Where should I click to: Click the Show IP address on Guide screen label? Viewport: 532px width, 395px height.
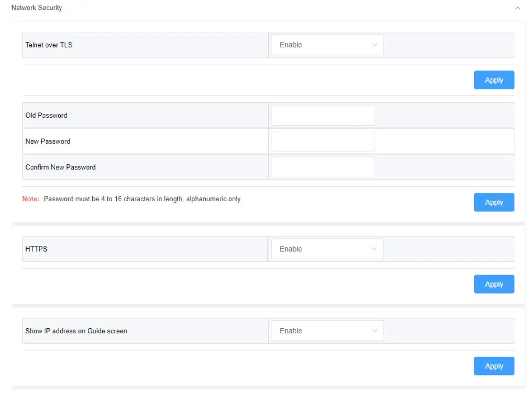(x=76, y=331)
